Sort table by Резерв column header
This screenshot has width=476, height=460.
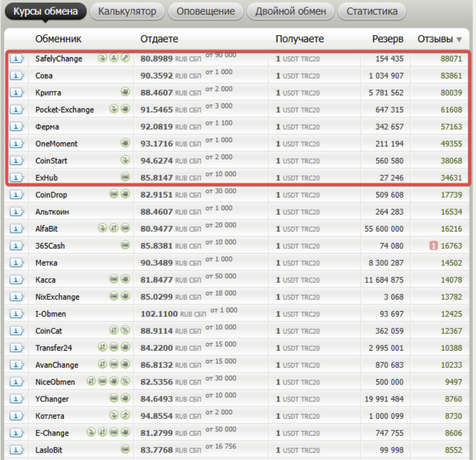coord(388,39)
